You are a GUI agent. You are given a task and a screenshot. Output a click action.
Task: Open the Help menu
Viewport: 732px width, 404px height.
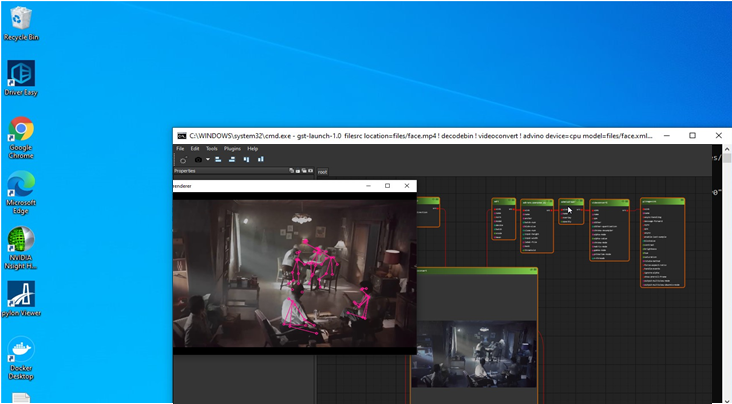pos(253,149)
